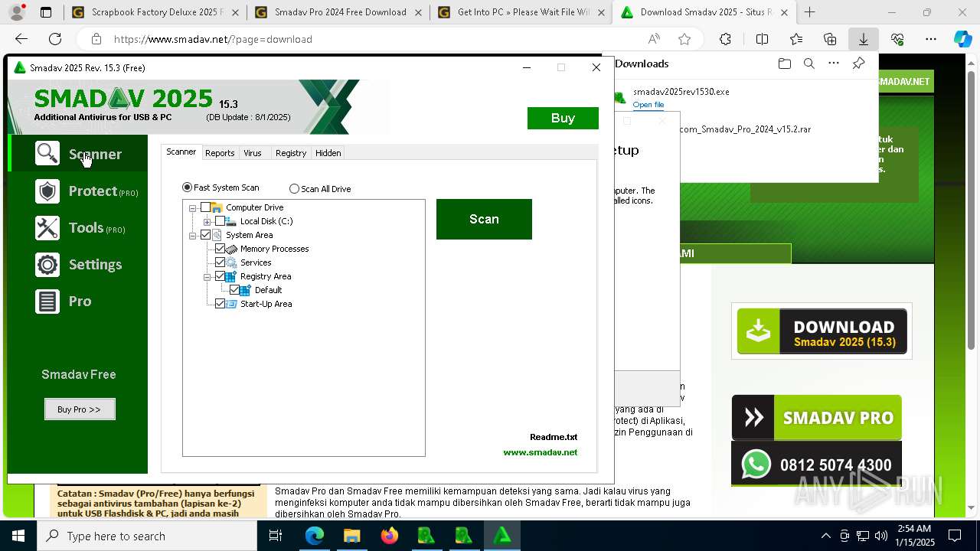Open the Windows Start menu
The height and width of the screenshot is (551, 980).
18,536
